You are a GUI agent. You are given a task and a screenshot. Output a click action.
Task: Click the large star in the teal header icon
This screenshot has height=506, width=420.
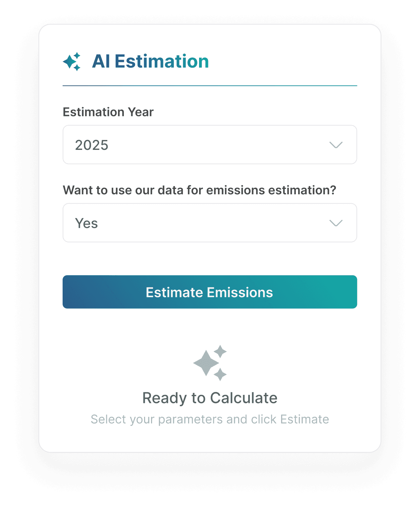pos(70,62)
